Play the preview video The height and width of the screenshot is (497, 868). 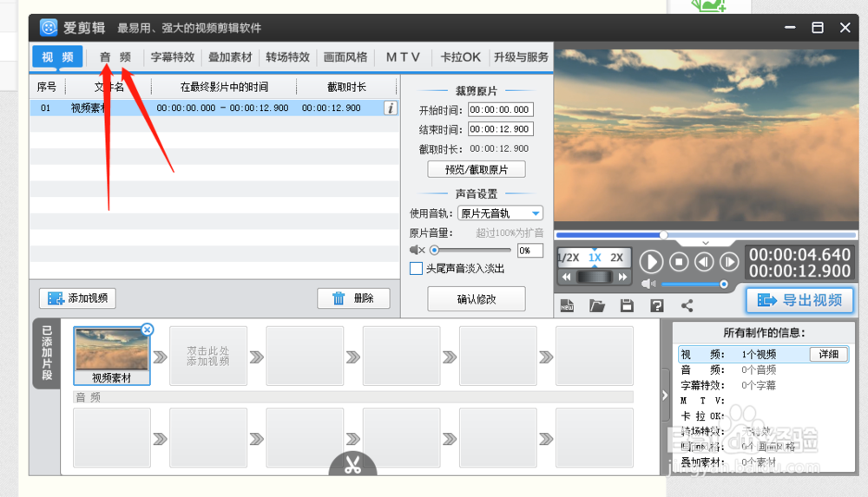pos(651,262)
